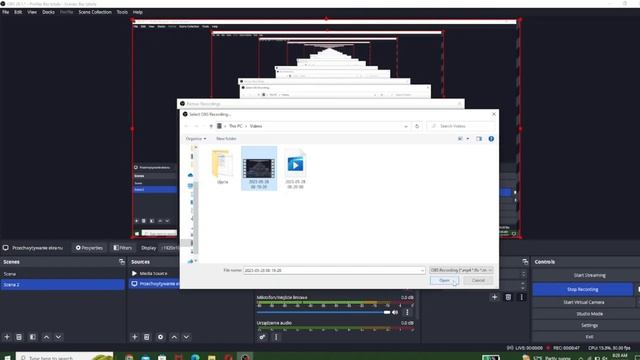Select the folder in Videos list

pyautogui.click(x=222, y=167)
